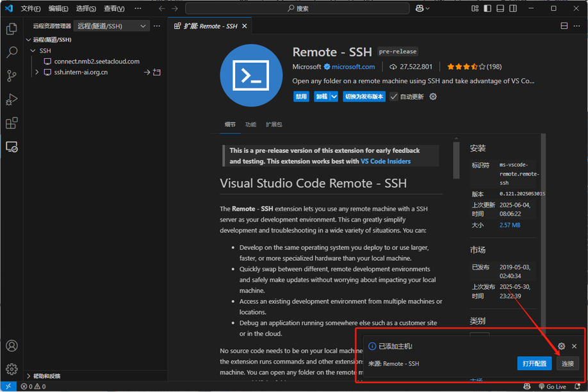
Task: Click the pre-release badge
Action: click(398, 51)
